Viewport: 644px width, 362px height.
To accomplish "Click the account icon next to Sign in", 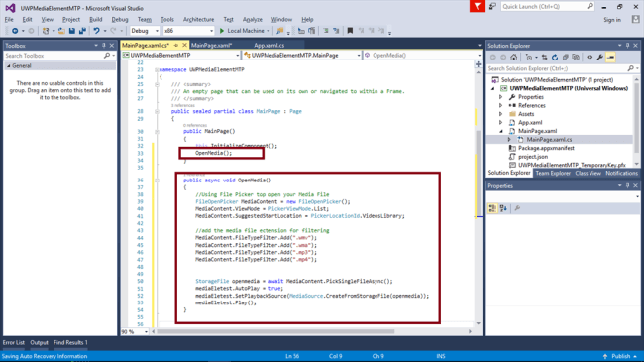I will tap(636, 19).
